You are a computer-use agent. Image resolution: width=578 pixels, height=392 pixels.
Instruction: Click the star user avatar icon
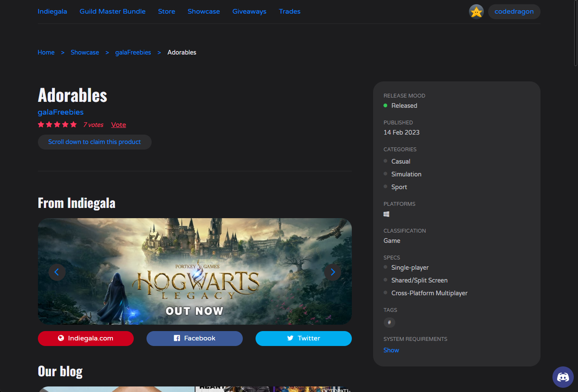pyautogui.click(x=476, y=12)
